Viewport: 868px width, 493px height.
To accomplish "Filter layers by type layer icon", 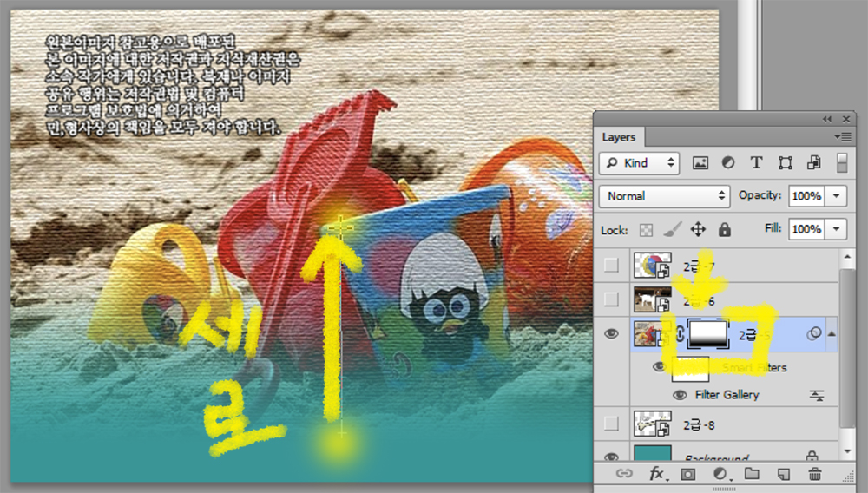I will [x=756, y=162].
